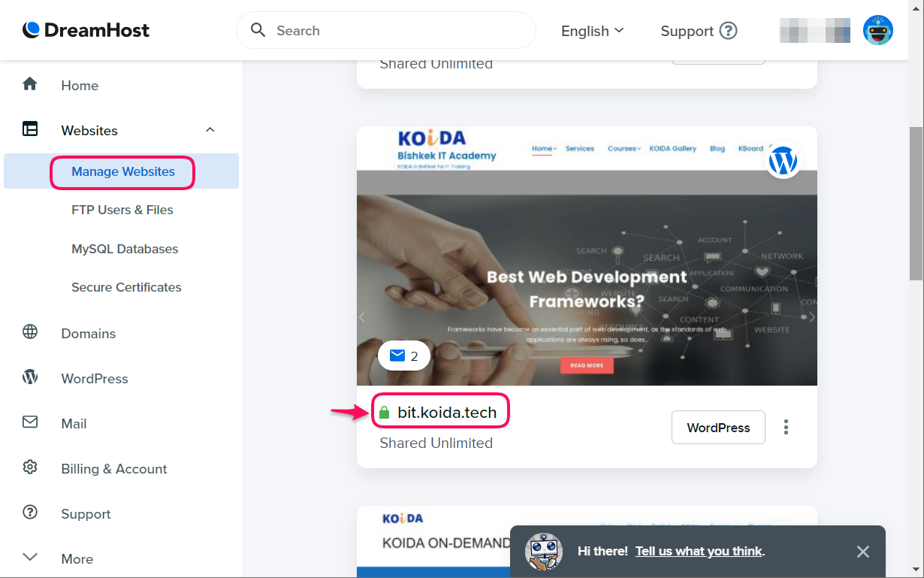Click the WordPress badge on site thumbnail
The width and height of the screenshot is (924, 578).
click(x=783, y=161)
